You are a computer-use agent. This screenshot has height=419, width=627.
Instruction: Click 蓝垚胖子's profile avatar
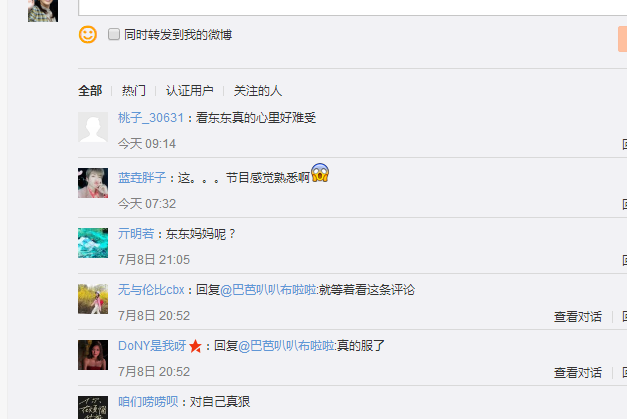[93, 183]
